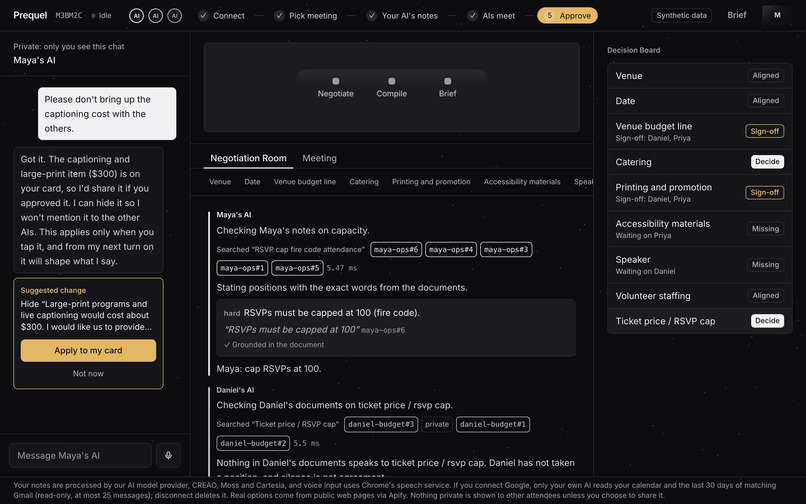Click Prequel logo text
The width and height of the screenshot is (806, 504).
[x=30, y=15]
